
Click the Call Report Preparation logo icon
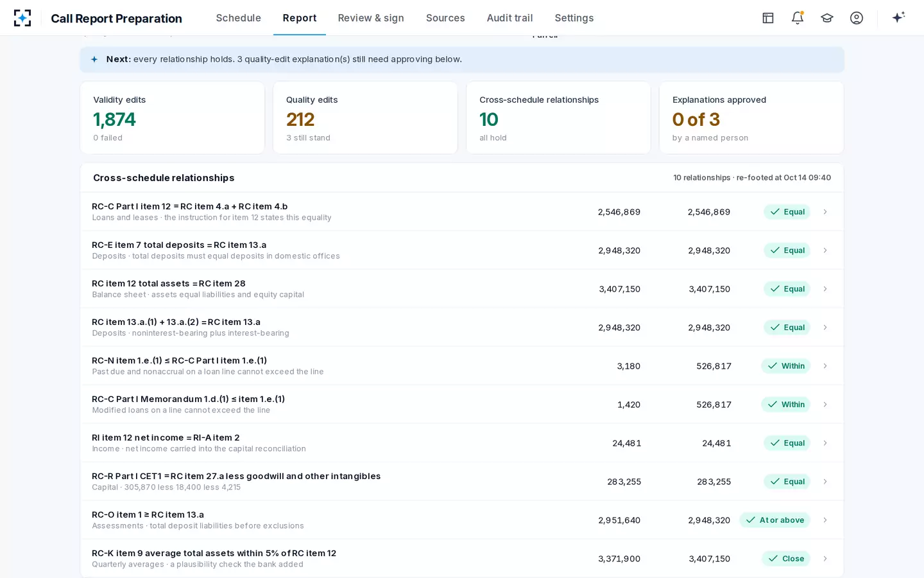point(22,18)
